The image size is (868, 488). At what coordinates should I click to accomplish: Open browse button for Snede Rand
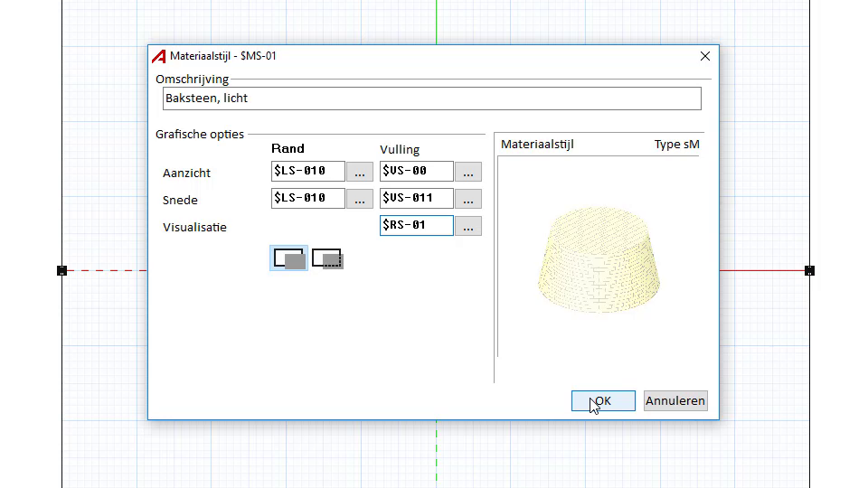[360, 199]
